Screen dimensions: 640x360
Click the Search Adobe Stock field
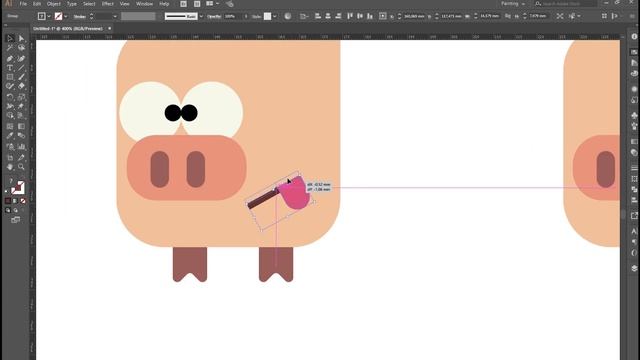(565, 4)
